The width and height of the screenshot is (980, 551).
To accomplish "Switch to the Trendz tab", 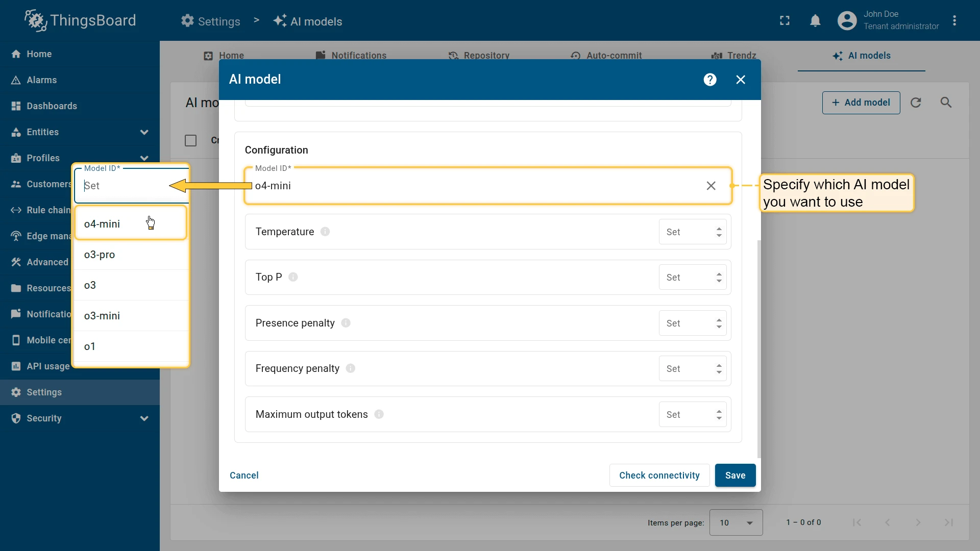I will [x=733, y=56].
